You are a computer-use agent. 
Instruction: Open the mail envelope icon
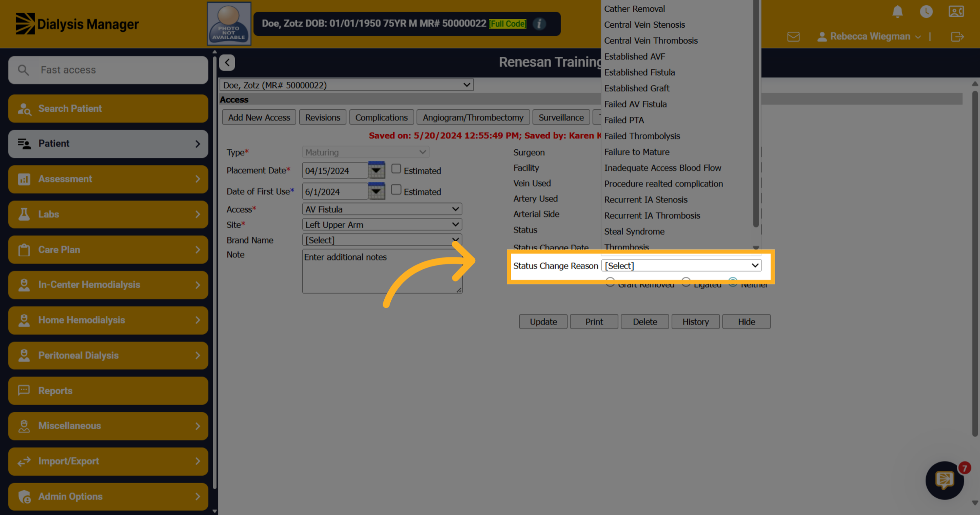(x=793, y=37)
